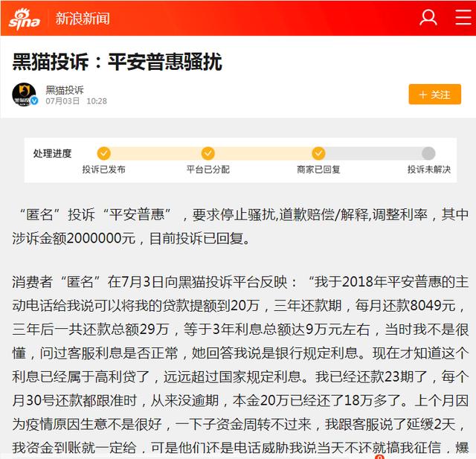
Task: Click the article title 黑猫投诉：平安普惠骚扰
Action: point(118,62)
